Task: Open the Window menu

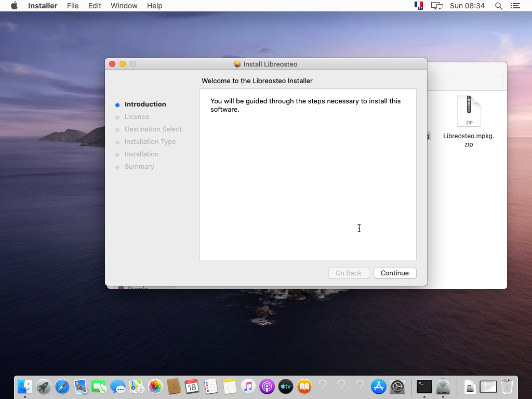Action: click(124, 6)
